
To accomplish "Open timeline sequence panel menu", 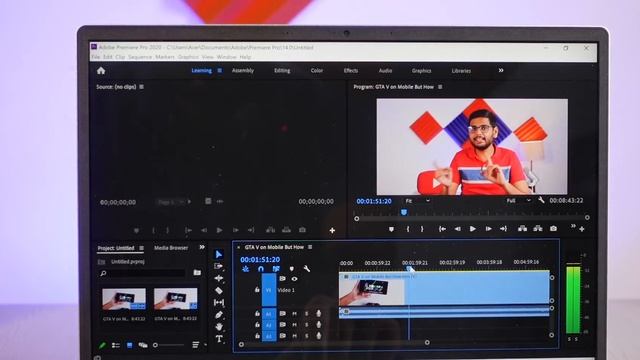I will [x=310, y=247].
